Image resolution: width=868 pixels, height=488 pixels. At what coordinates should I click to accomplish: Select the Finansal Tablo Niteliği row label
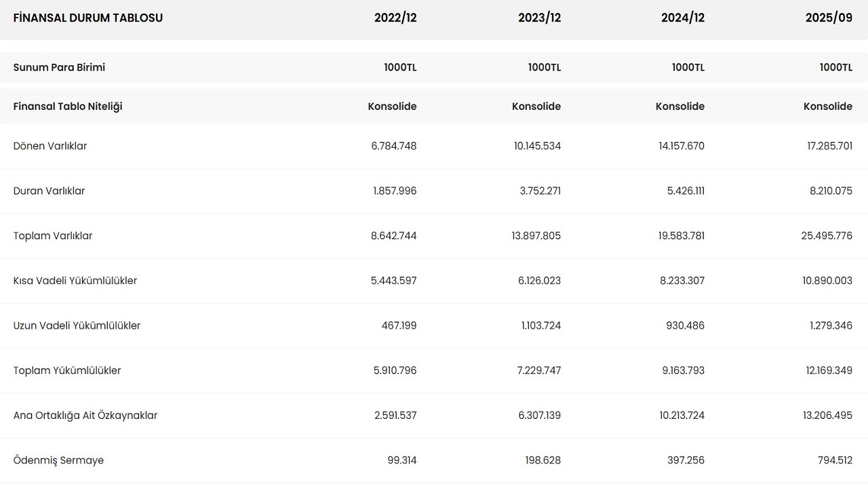pyautogui.click(x=68, y=106)
